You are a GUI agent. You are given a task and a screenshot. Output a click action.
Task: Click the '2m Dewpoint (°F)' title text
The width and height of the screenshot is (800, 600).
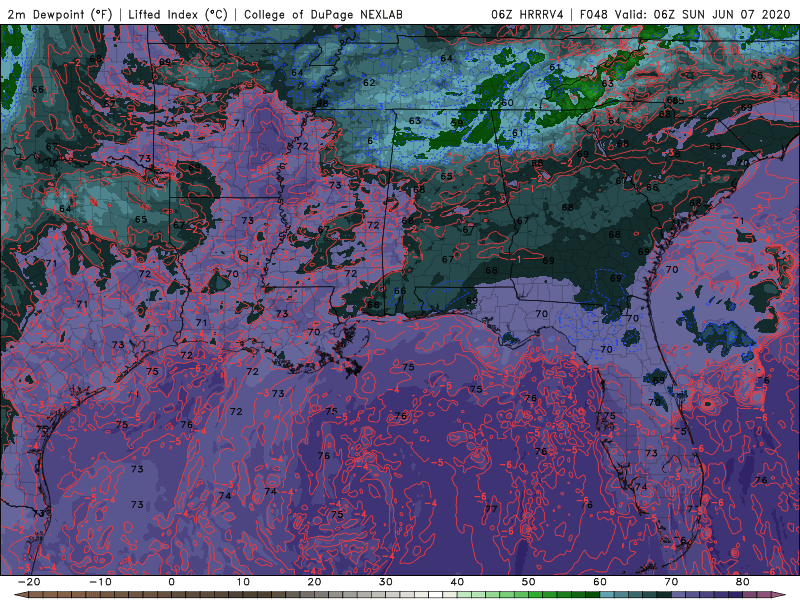coord(60,14)
